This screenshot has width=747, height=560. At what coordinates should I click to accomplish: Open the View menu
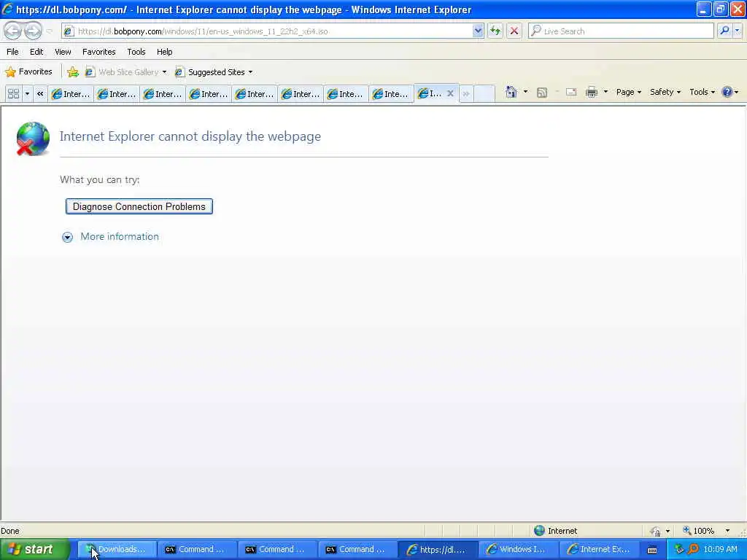pyautogui.click(x=63, y=52)
